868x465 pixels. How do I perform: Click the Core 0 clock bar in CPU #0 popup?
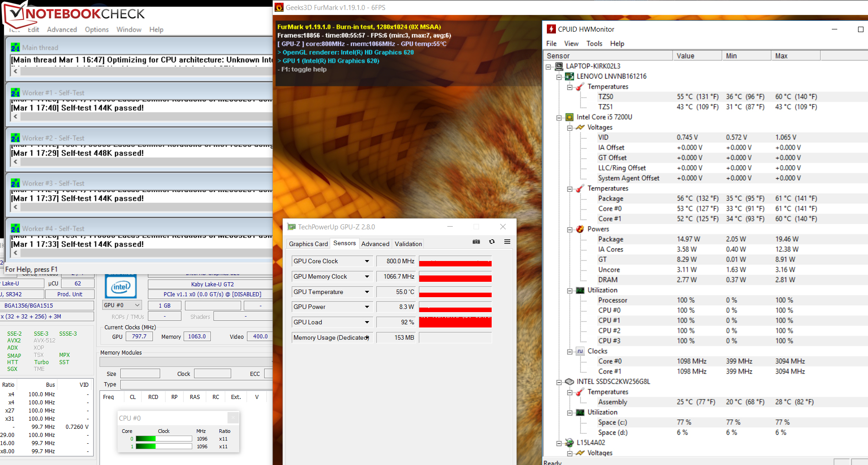(164, 439)
